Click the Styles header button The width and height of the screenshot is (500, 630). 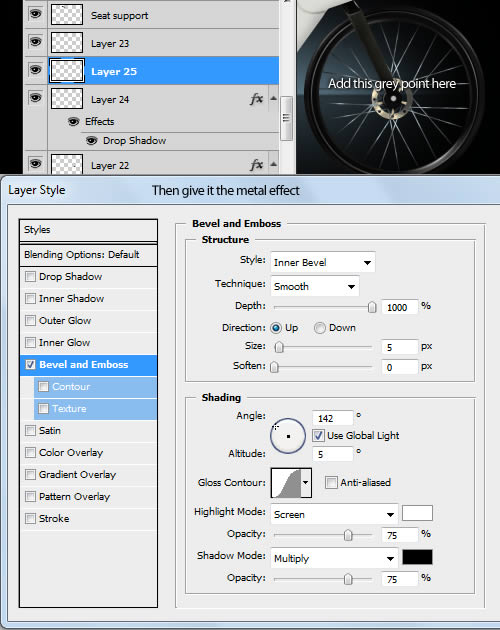click(x=88, y=230)
